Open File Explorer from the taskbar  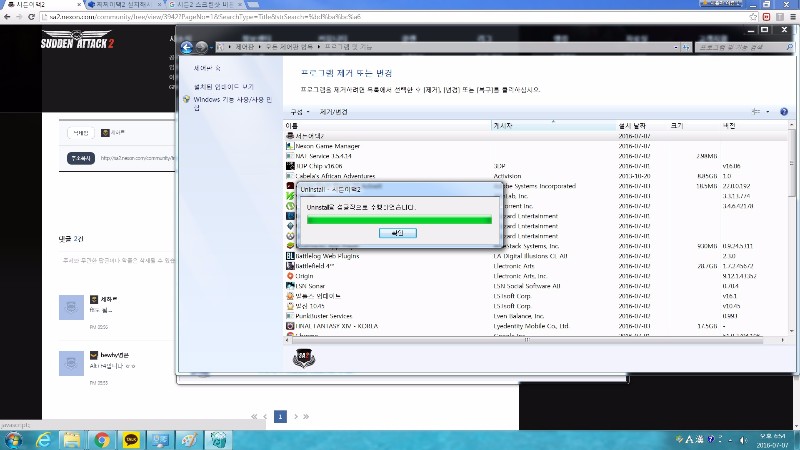click(x=72, y=439)
